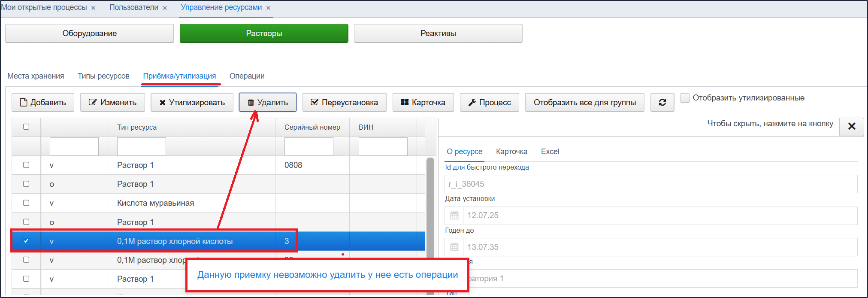The width and height of the screenshot is (868, 298).
Task: Open the Типы ресурсов subtab
Action: coord(103,76)
